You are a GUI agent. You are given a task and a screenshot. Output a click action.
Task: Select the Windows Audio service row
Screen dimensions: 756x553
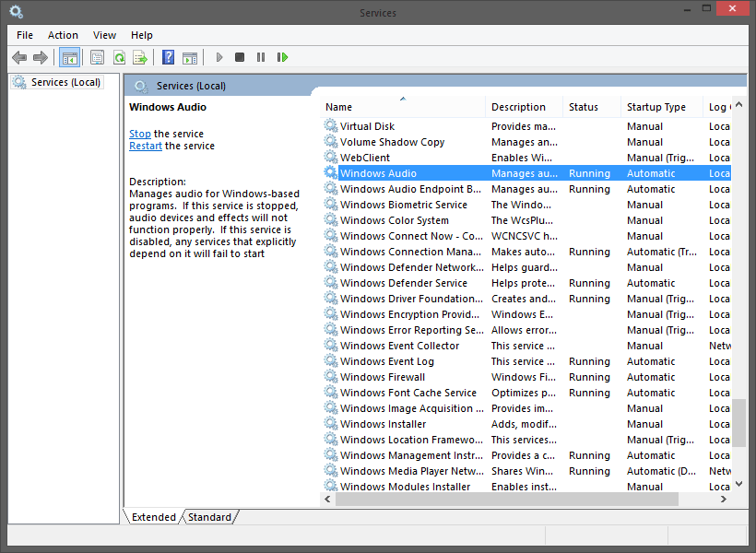click(x=526, y=173)
